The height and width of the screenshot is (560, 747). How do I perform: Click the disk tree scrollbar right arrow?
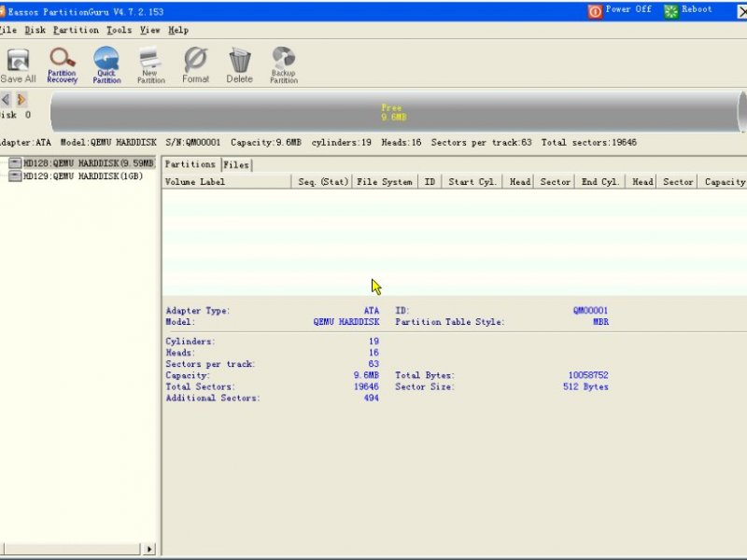(x=149, y=549)
